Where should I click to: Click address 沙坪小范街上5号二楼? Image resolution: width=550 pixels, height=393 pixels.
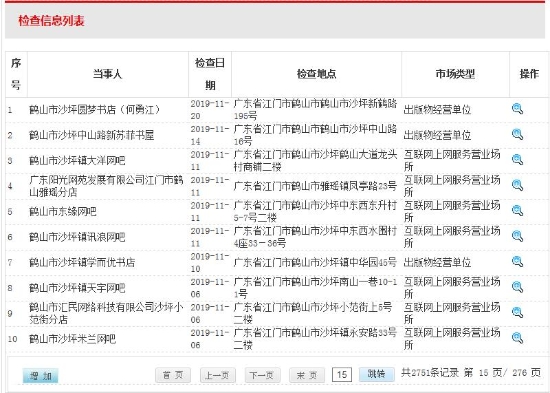click(313, 313)
